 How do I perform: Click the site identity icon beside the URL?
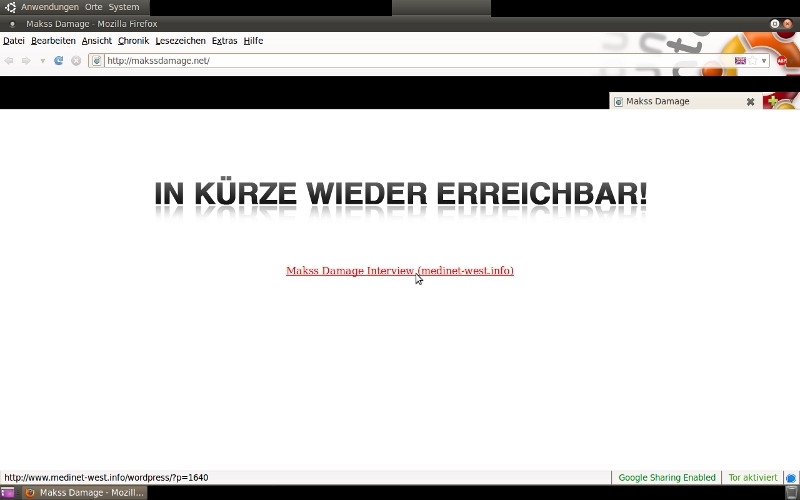coord(96,61)
